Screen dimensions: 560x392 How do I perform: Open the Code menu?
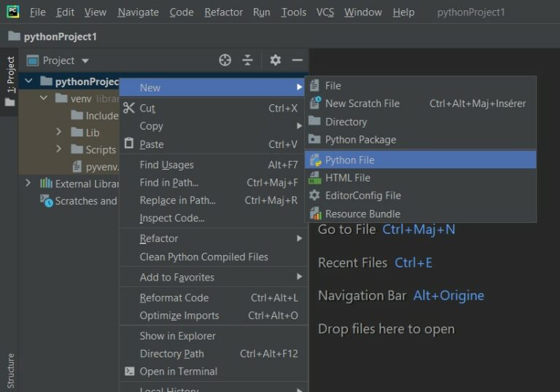[182, 12]
